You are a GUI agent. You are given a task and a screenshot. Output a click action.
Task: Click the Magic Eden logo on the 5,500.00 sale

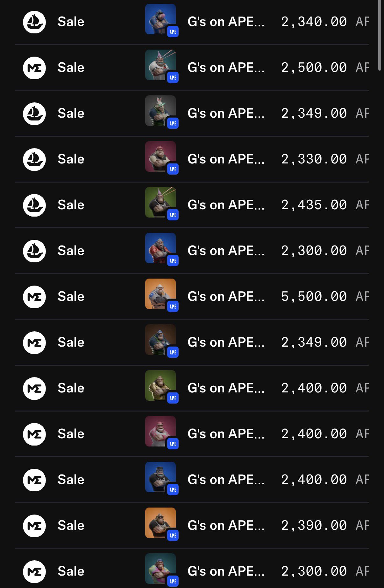point(34,297)
